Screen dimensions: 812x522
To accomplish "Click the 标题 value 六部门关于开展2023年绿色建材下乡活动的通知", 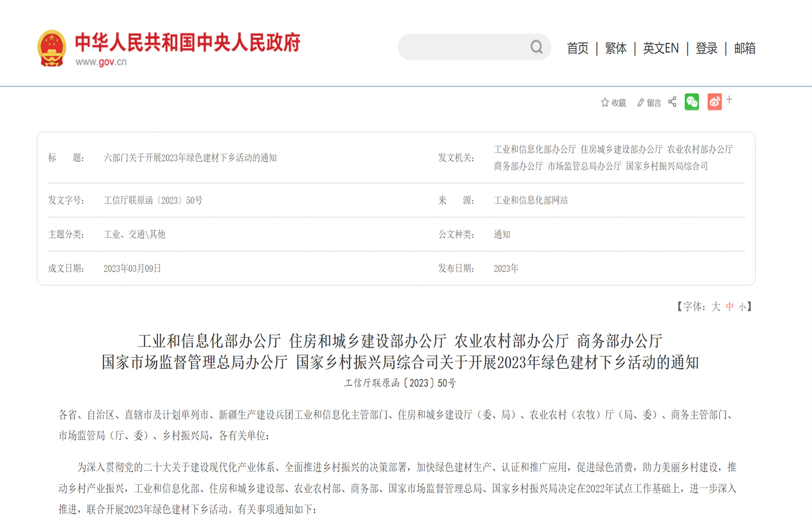I will click(x=190, y=158).
